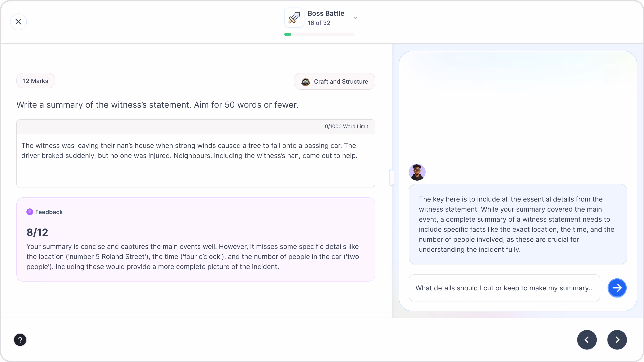Click the Craft and Structure tag
Image resolution: width=644 pixels, height=362 pixels.
[x=340, y=82]
